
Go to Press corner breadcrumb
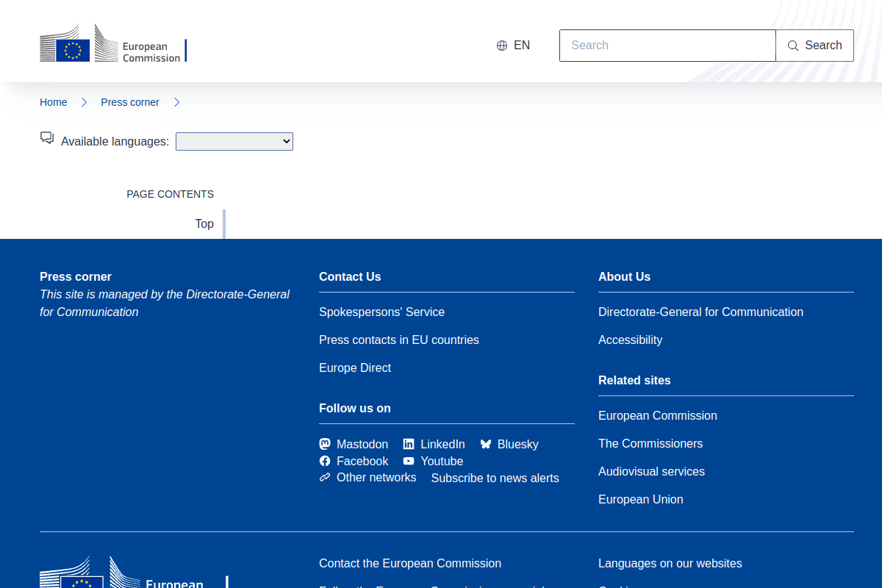tap(130, 102)
